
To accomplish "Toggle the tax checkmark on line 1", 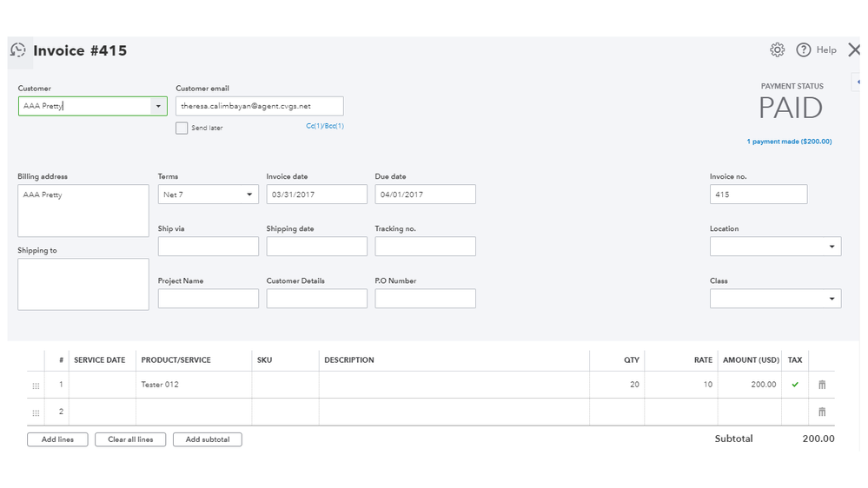I will pyautogui.click(x=795, y=385).
